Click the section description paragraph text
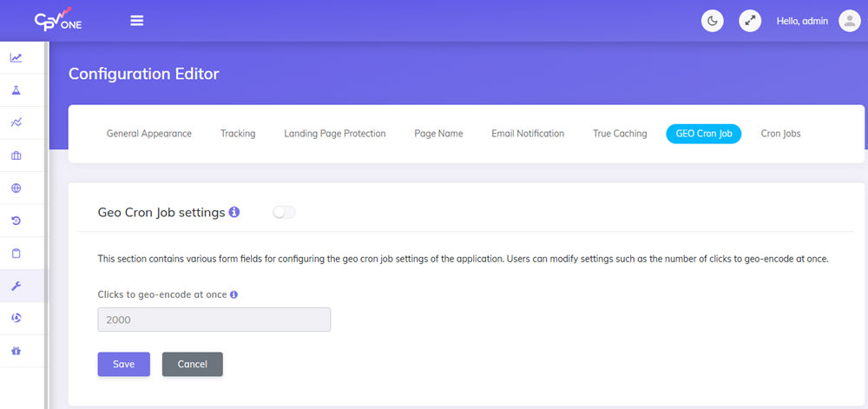 [x=463, y=259]
